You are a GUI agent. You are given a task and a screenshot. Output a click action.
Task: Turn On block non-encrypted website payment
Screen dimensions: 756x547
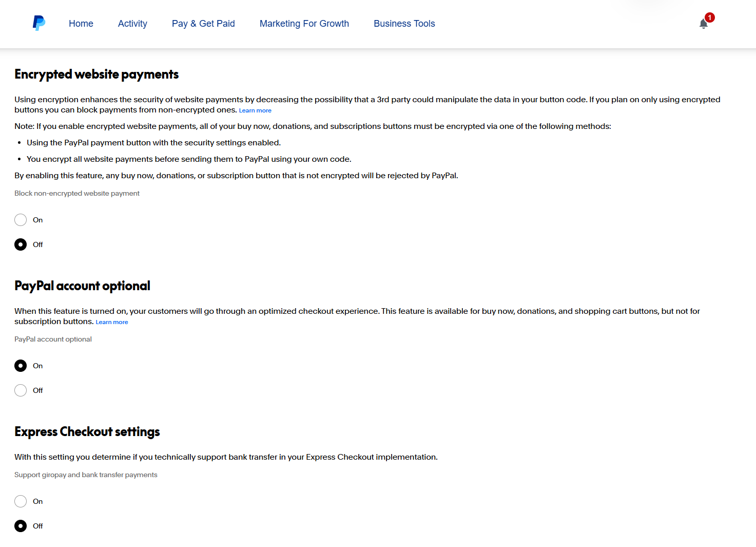point(21,220)
